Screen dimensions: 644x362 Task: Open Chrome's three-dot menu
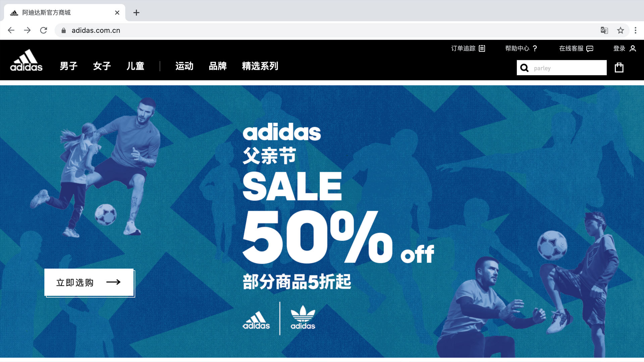point(635,31)
